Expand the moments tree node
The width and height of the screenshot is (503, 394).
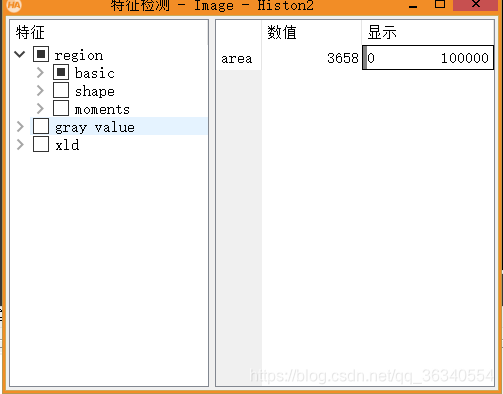pos(40,108)
